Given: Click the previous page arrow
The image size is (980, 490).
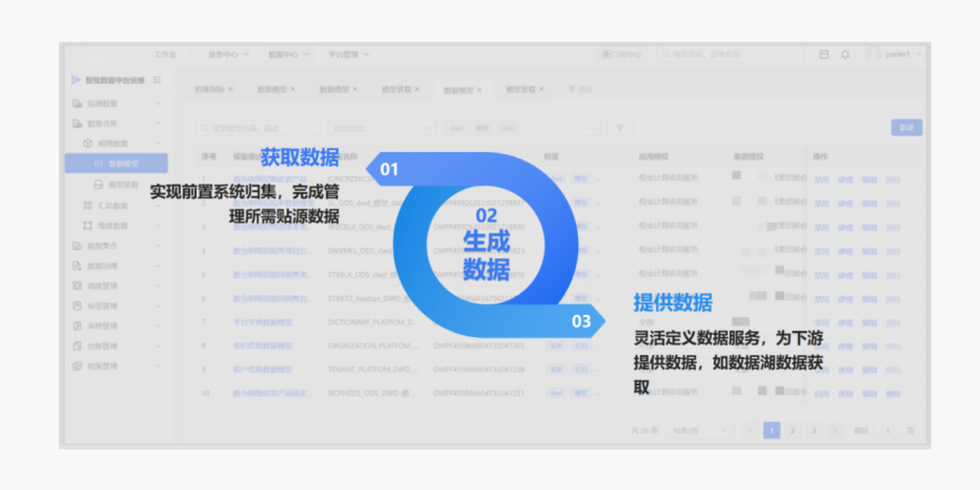Looking at the screenshot, I should coord(750,431).
